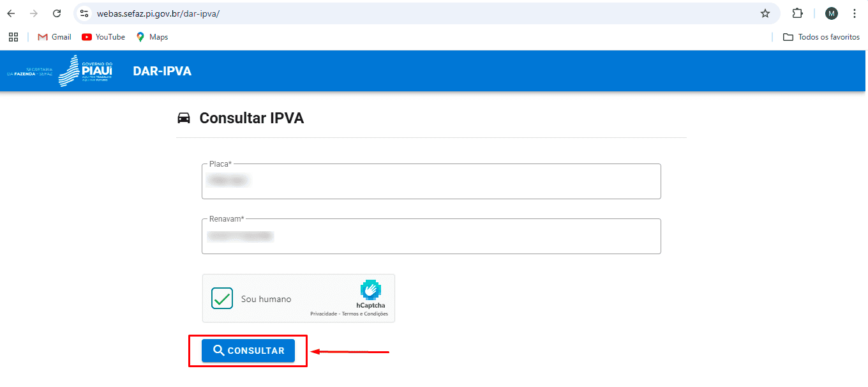Open the YouTube shortcut
Screen dimensions: 868x387
pyautogui.click(x=103, y=36)
